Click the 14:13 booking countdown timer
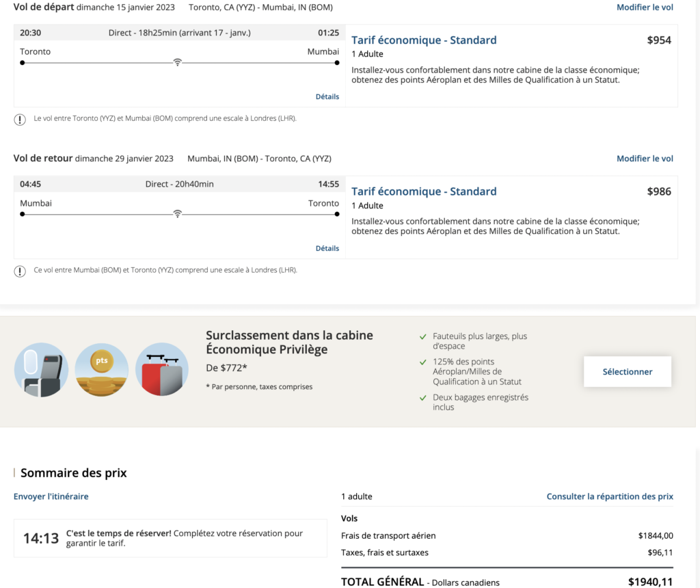700x588 pixels. coord(41,538)
